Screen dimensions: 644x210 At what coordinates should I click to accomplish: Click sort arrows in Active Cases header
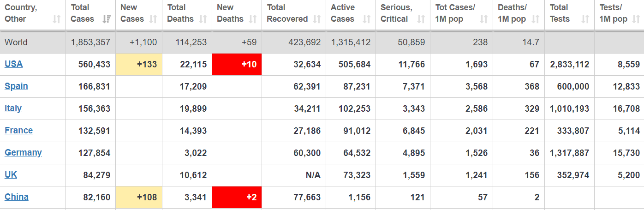tap(366, 19)
